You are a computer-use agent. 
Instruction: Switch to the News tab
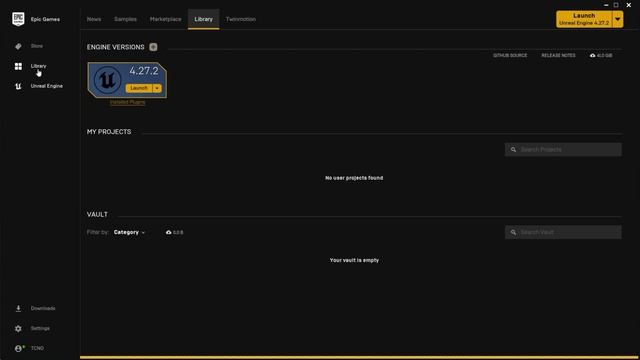coord(94,19)
